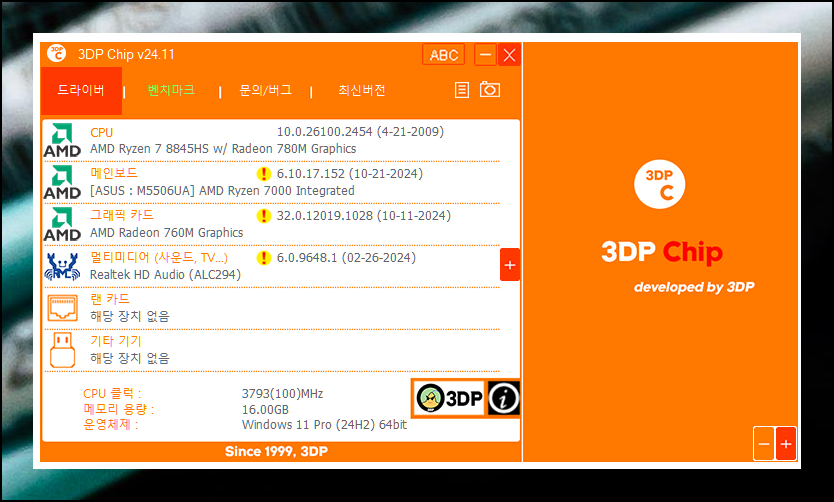Click the Since 1999, 3DP footer text
Image resolution: width=834 pixels, height=502 pixels.
click(277, 451)
